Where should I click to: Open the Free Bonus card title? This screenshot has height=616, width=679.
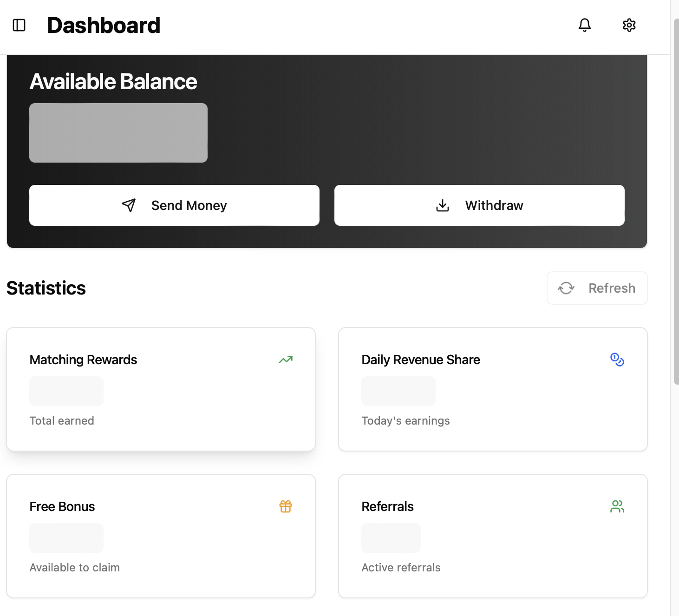point(62,507)
